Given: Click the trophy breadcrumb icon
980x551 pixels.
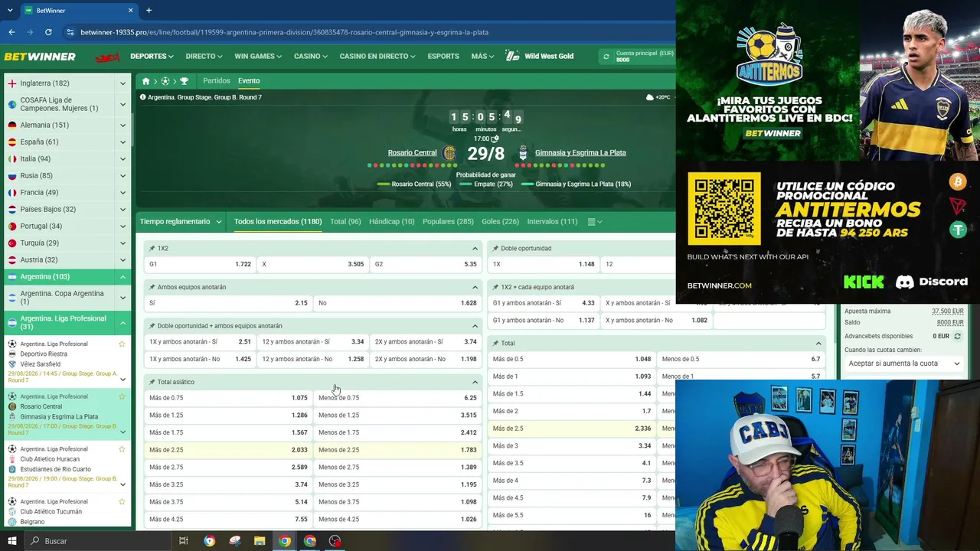Looking at the screenshot, I should [184, 81].
